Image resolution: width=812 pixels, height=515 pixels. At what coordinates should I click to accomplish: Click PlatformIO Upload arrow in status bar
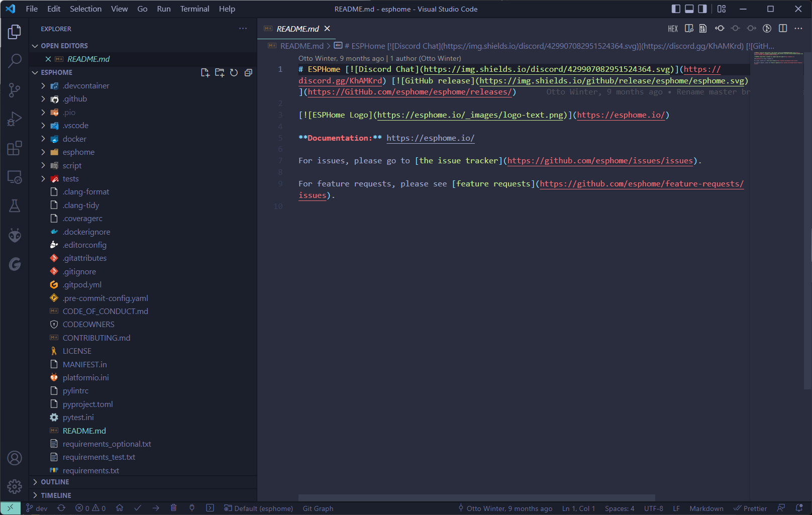coord(156,508)
